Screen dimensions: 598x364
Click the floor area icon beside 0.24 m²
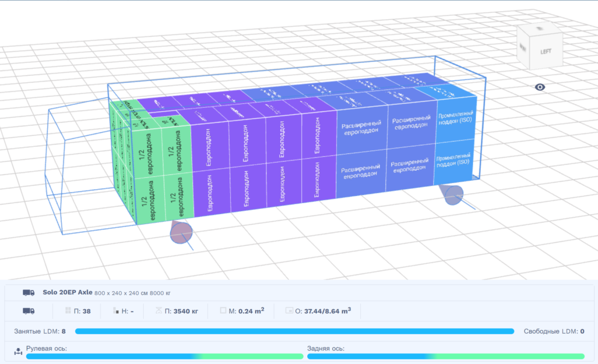click(223, 311)
